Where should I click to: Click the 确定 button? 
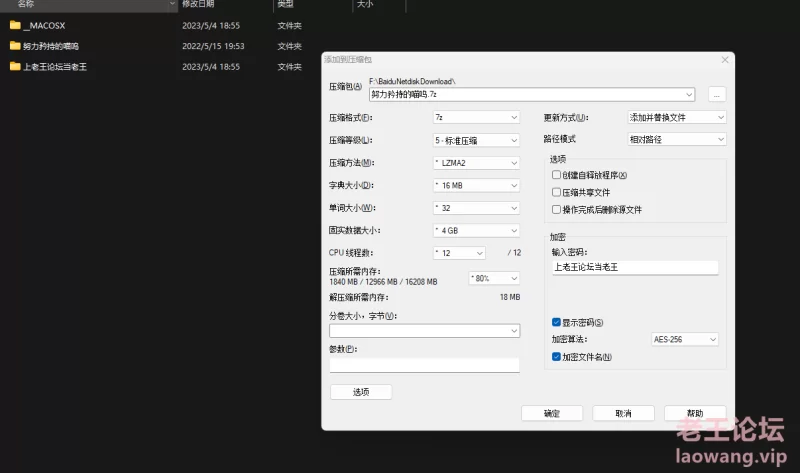pyautogui.click(x=552, y=413)
